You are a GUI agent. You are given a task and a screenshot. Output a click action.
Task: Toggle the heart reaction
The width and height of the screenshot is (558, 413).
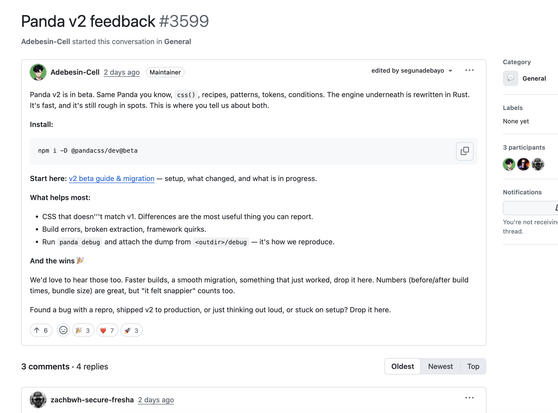[107, 330]
